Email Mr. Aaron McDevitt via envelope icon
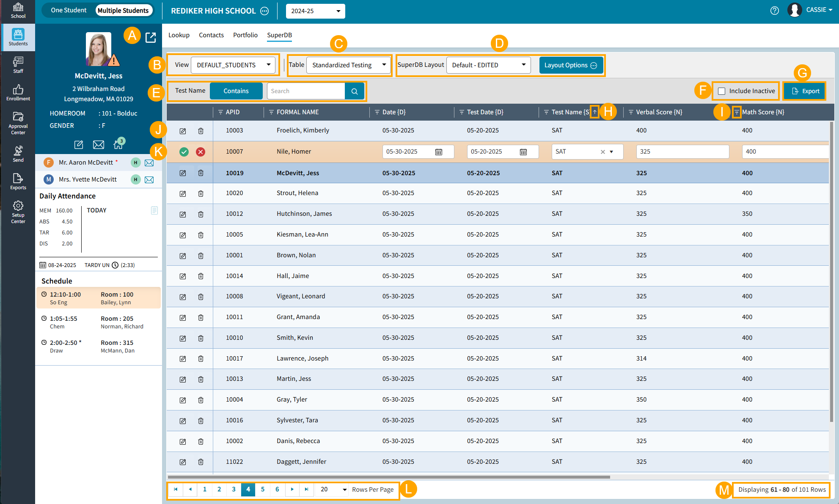This screenshot has width=839, height=504. [x=149, y=163]
